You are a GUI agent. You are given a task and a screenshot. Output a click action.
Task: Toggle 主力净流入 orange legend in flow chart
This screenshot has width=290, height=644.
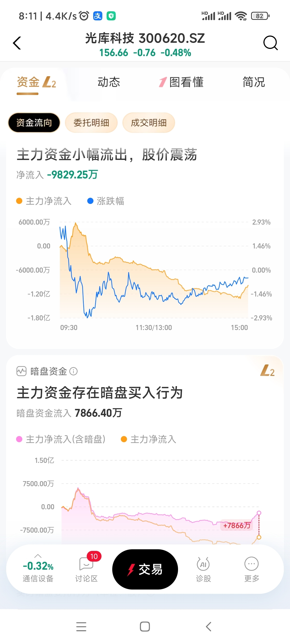tap(44, 201)
